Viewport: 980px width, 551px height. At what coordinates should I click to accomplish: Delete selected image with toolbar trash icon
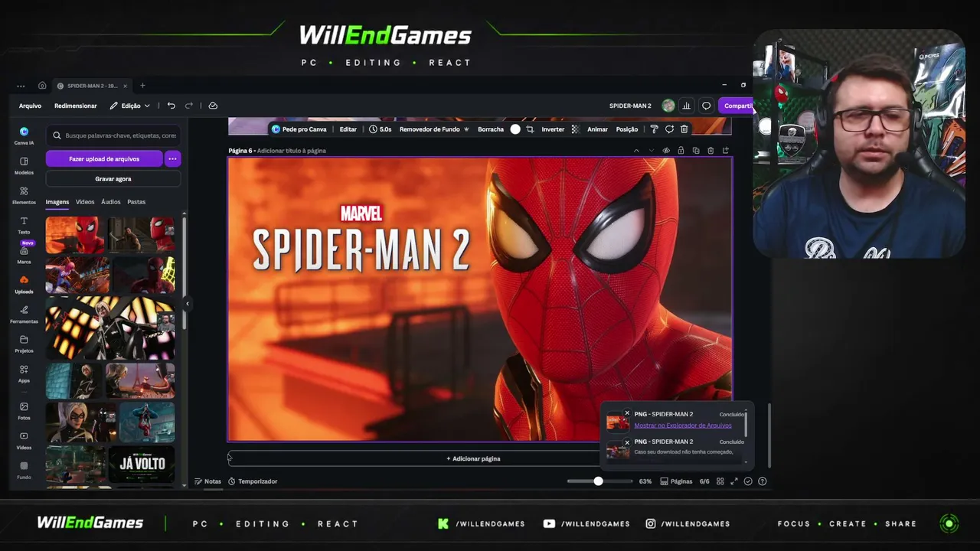(x=684, y=129)
